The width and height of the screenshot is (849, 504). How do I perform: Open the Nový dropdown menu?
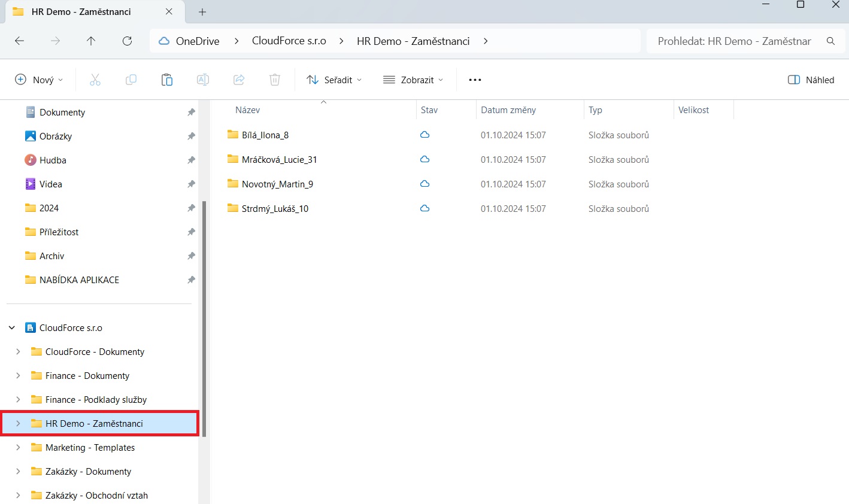(x=39, y=80)
